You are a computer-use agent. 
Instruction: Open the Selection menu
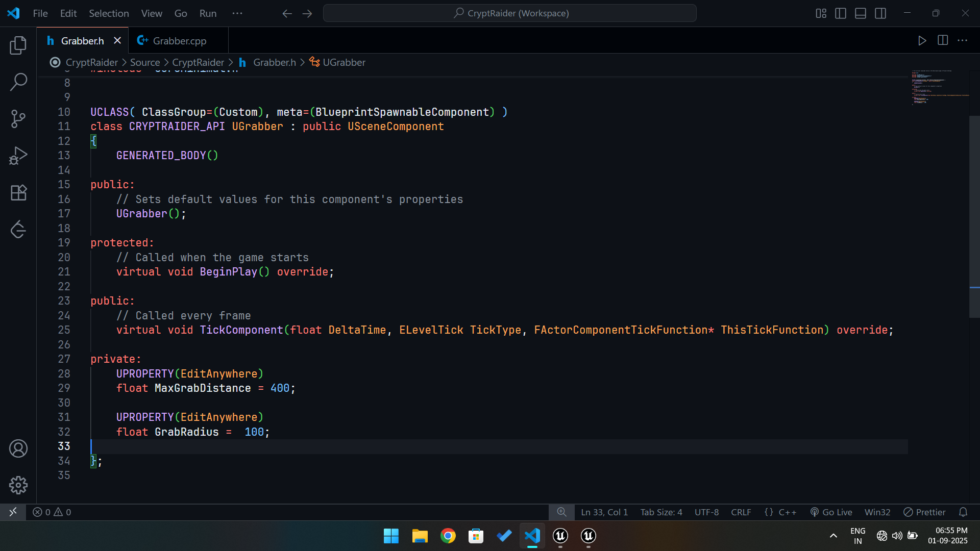pyautogui.click(x=109, y=13)
